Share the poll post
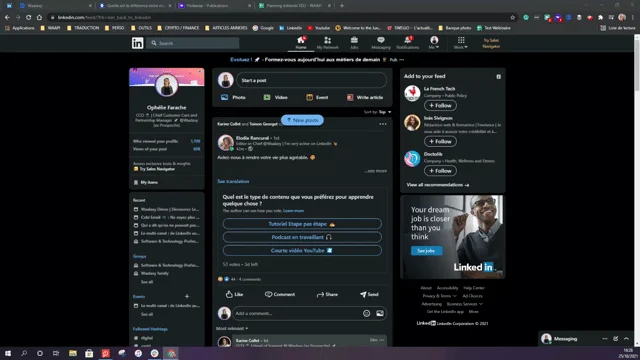The width and height of the screenshot is (640, 360). click(x=327, y=294)
